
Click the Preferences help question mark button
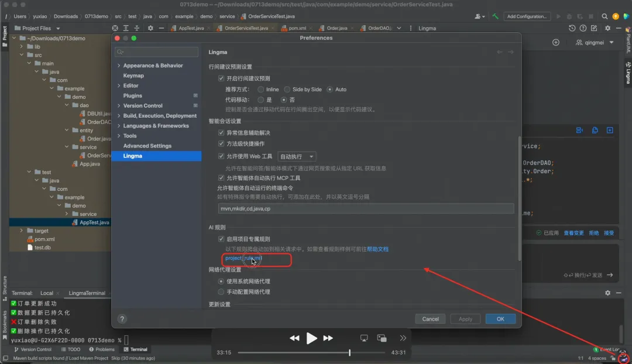pos(122,319)
